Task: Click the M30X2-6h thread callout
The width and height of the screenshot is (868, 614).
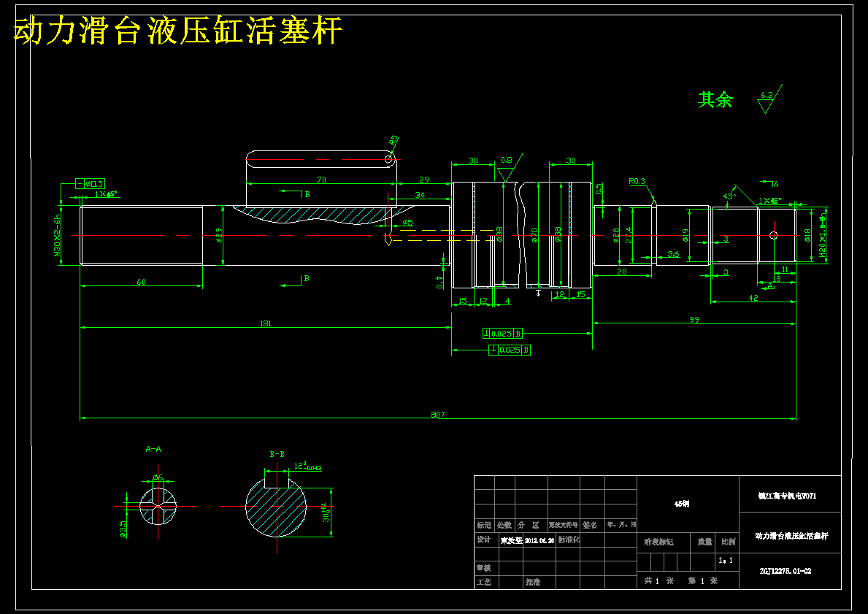Action: click(x=56, y=236)
